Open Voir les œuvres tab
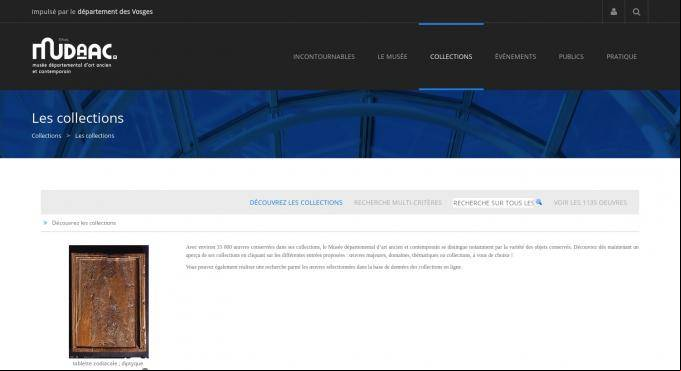This screenshot has width=681, height=371. (x=590, y=202)
